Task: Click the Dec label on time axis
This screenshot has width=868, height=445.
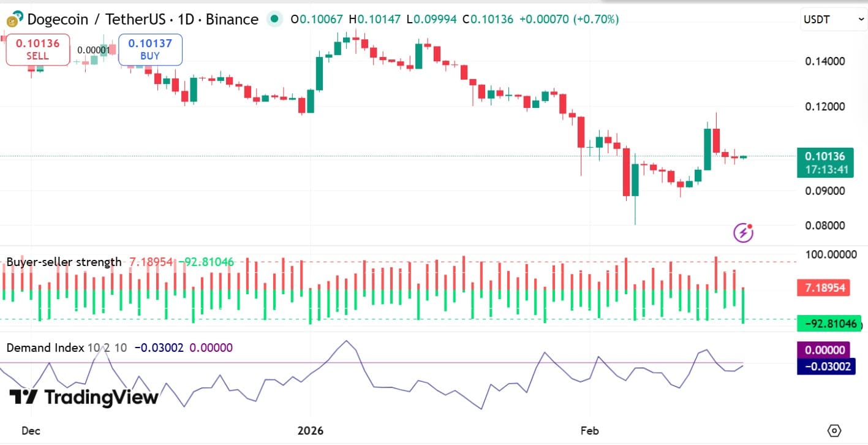Action: [31, 430]
